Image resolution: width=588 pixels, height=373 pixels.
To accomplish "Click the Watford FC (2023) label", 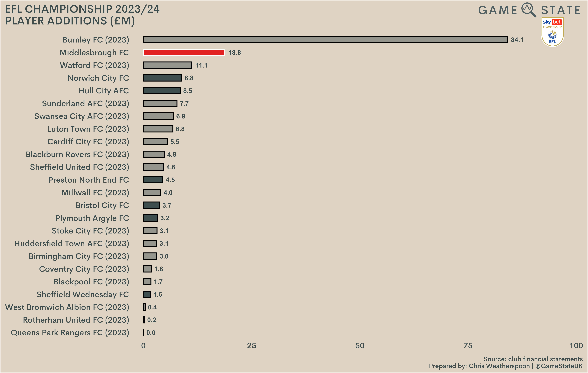I will [94, 65].
